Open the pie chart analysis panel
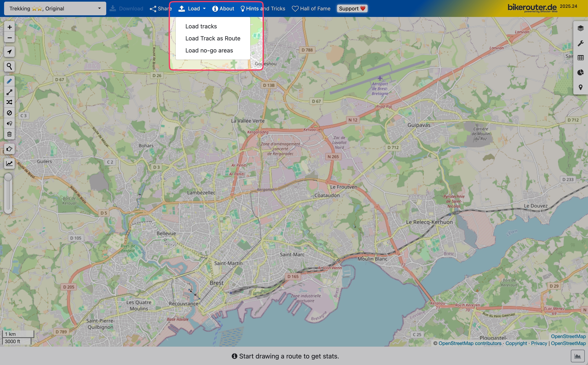The image size is (588, 365). click(x=580, y=73)
